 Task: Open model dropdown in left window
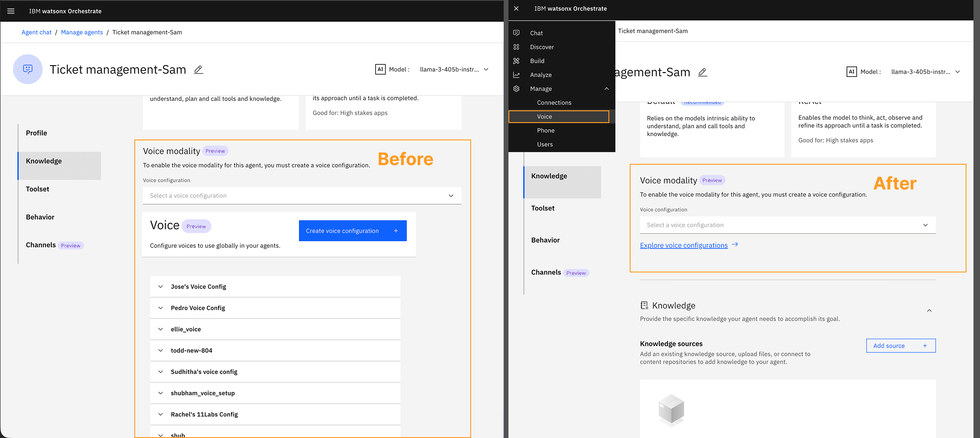pos(486,70)
